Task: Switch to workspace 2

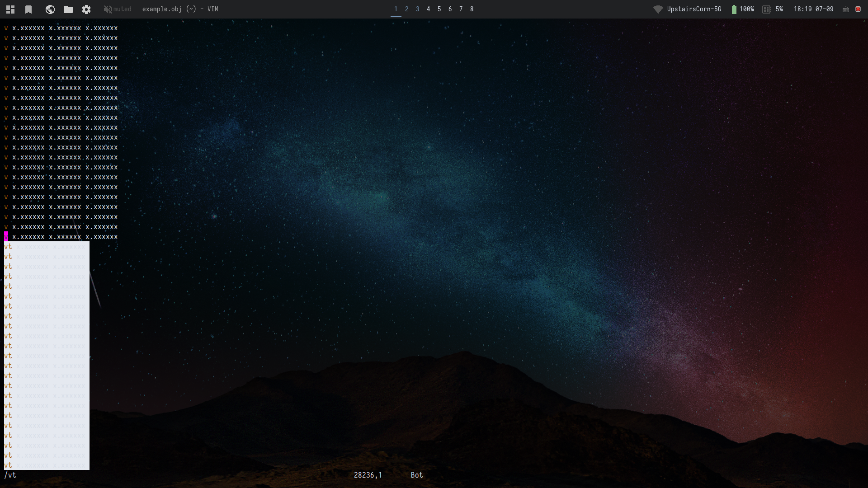Action: (407, 9)
